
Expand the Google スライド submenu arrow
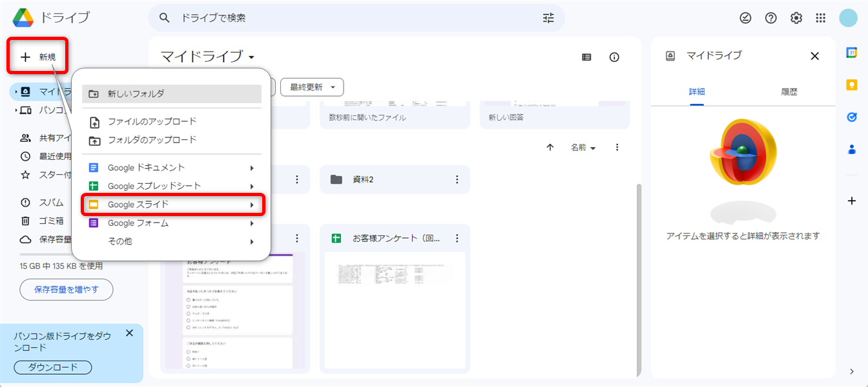tap(251, 205)
